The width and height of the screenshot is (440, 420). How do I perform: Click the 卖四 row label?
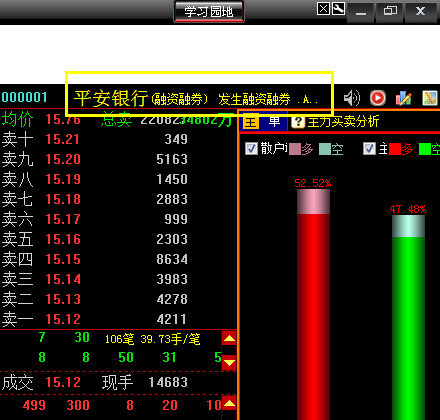(17, 259)
